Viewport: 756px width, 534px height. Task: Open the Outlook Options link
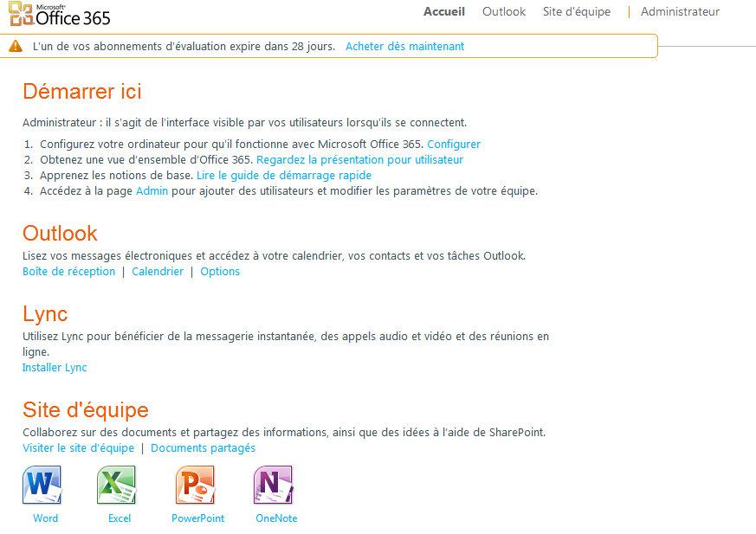click(x=220, y=272)
